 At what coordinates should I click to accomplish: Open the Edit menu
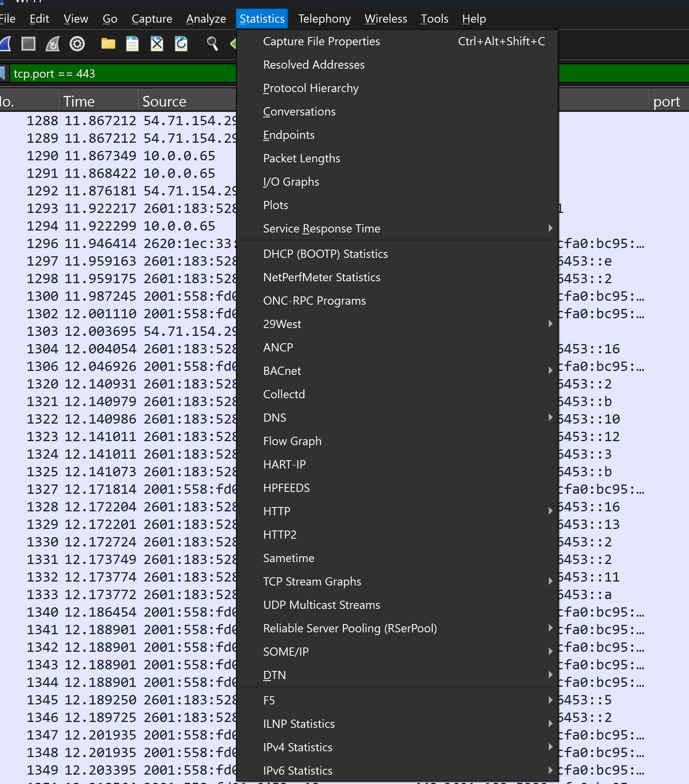click(x=39, y=19)
